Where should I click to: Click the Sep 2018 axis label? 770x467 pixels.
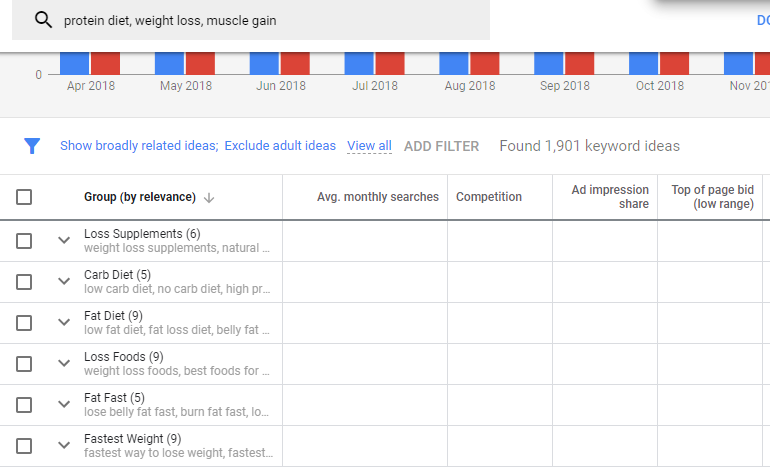565,86
